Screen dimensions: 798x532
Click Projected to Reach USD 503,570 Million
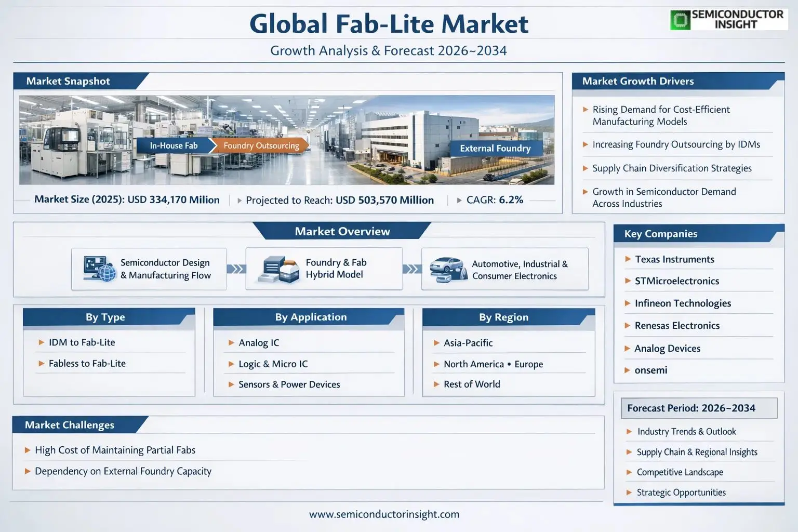point(340,200)
